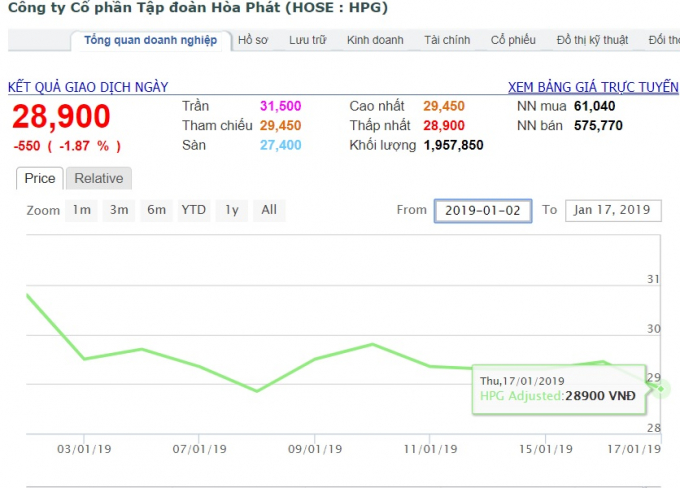Image resolution: width=680 pixels, height=488 pixels.
Task: Select the Price chart tab
Action: click(40, 178)
